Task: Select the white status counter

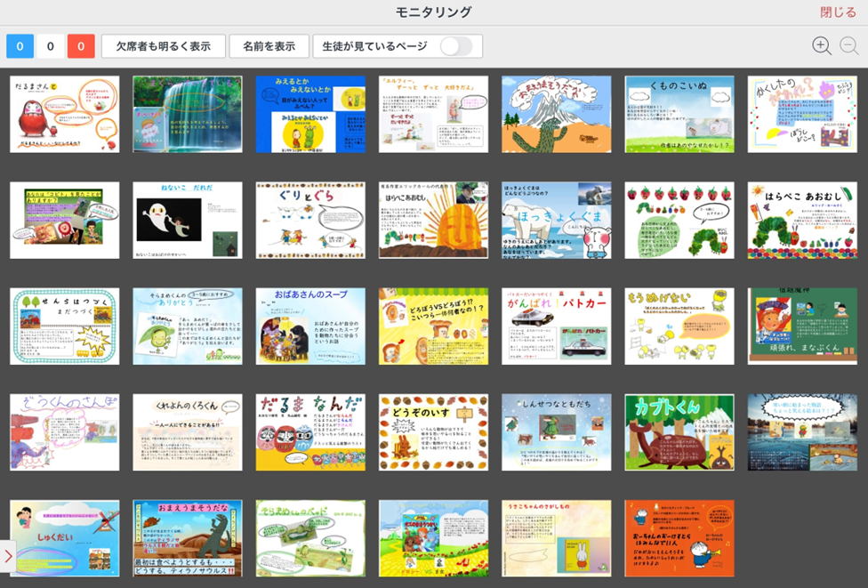Action: point(51,46)
